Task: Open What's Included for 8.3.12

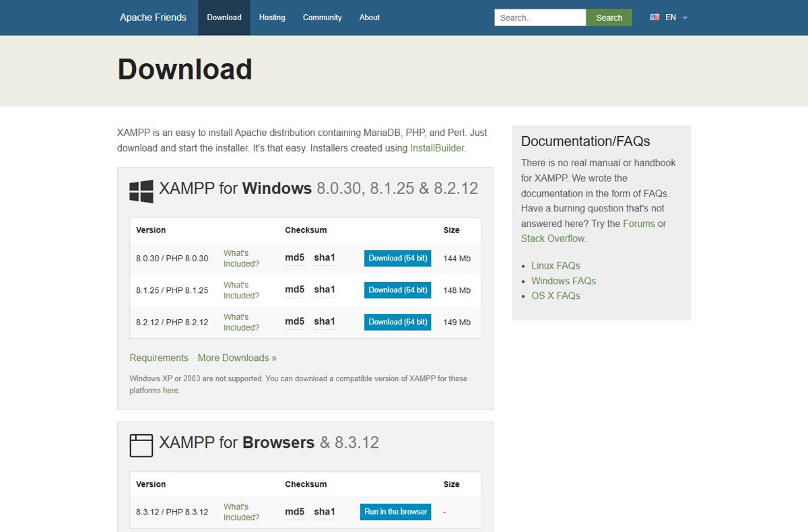Action: (241, 512)
